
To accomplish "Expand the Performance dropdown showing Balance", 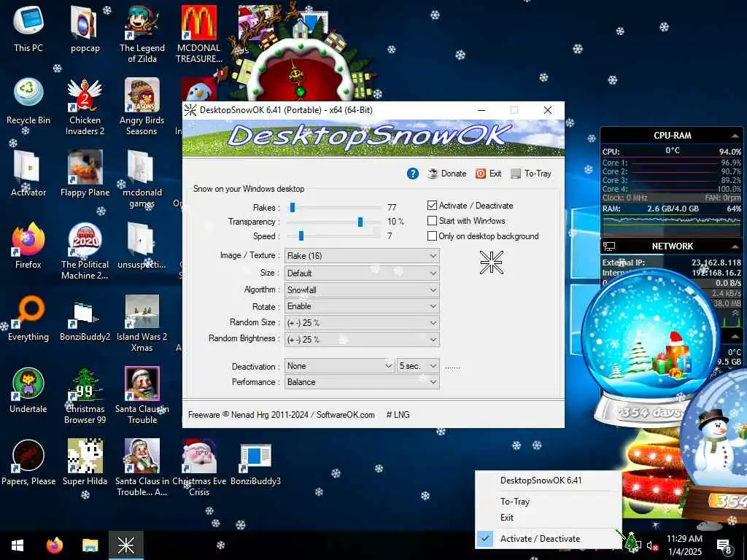I will 362,382.
